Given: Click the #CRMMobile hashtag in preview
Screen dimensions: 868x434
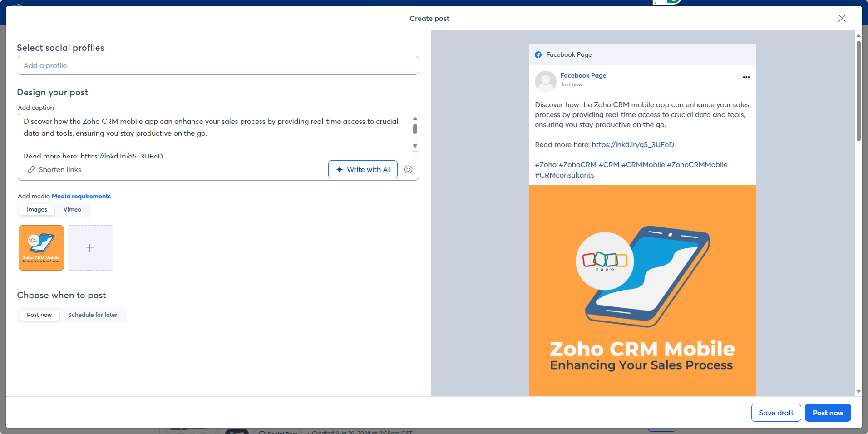Looking at the screenshot, I should tap(643, 164).
